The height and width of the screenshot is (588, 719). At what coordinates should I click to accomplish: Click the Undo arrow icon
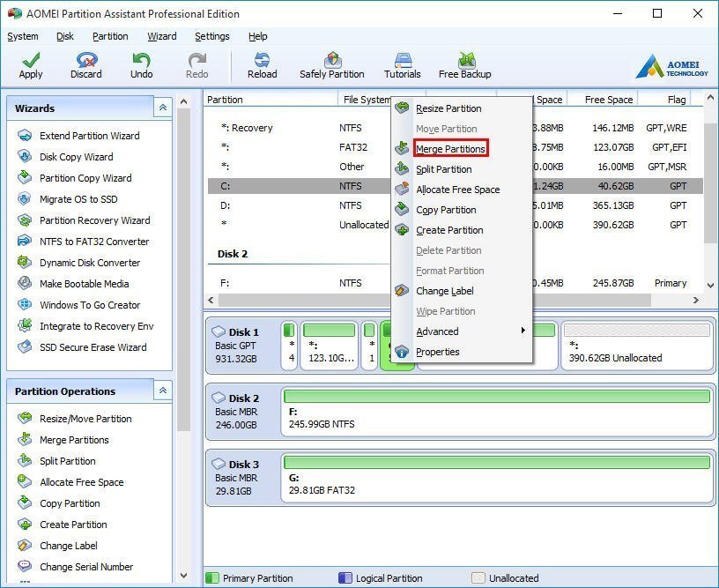tap(141, 65)
